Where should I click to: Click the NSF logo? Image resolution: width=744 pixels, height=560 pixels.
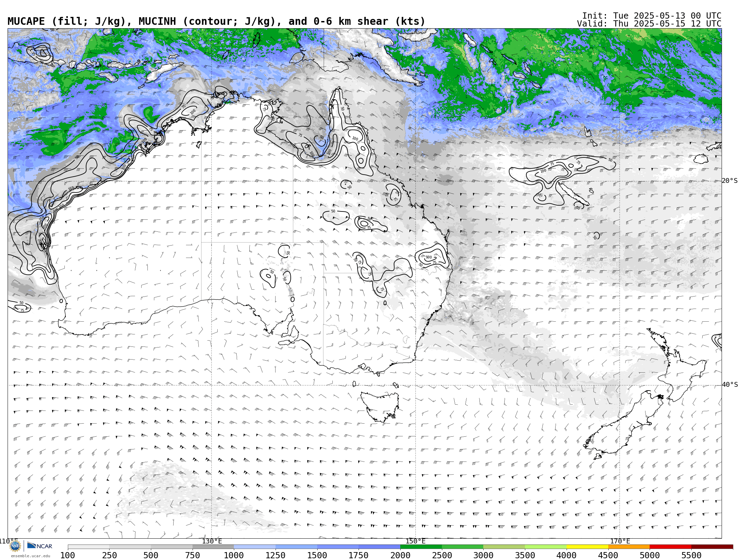15,546
